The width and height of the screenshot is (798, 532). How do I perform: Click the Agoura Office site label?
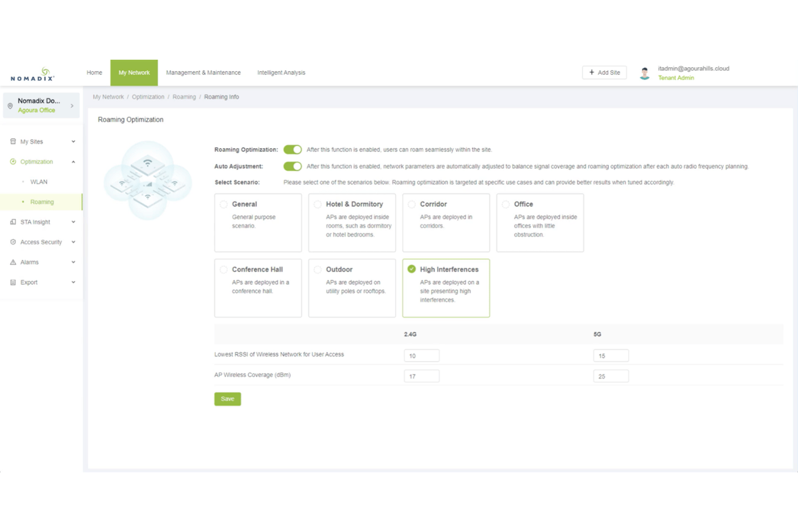(36, 110)
